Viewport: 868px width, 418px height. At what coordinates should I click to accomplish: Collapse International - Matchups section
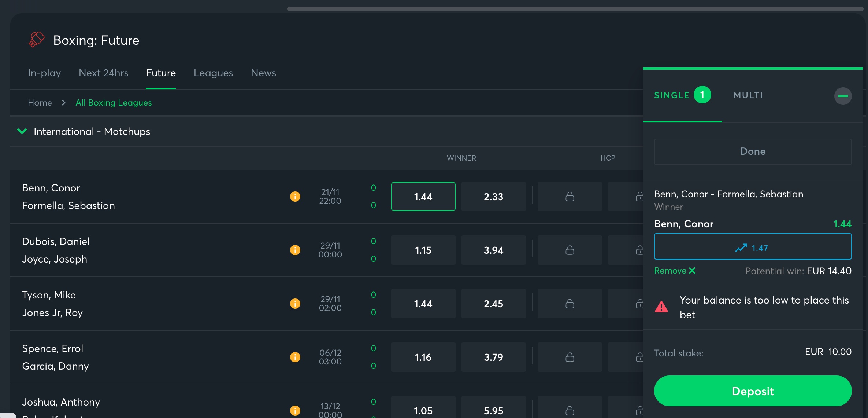click(x=22, y=131)
